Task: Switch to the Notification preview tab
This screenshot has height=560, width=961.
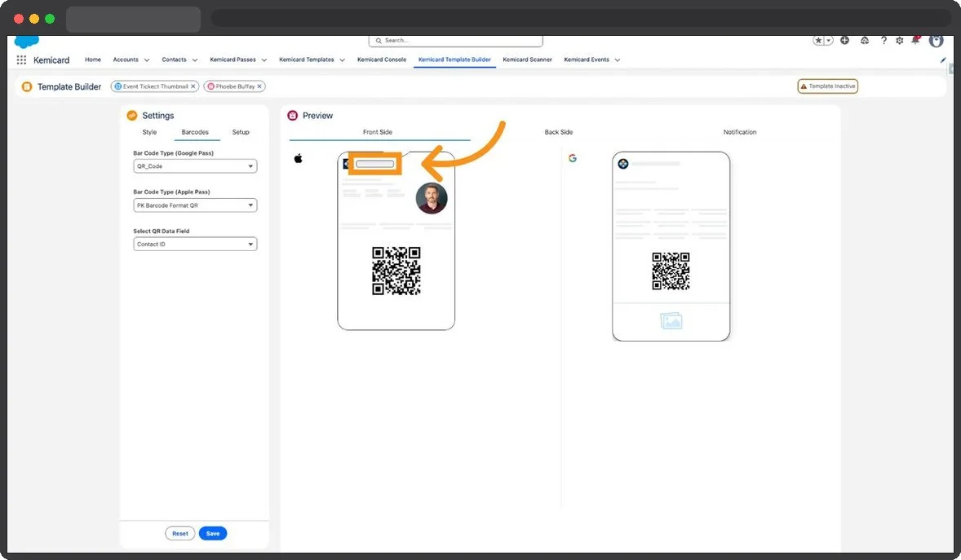Action: click(740, 132)
